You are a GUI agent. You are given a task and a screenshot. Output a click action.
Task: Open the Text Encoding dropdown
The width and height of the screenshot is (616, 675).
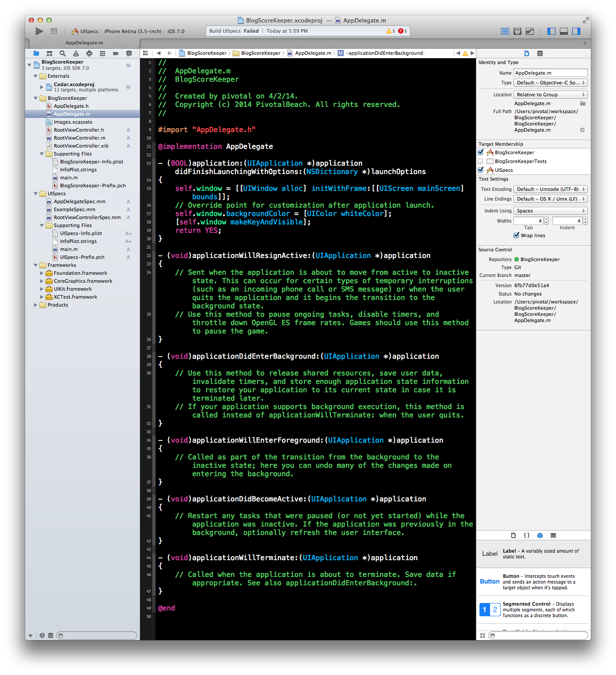(x=551, y=189)
